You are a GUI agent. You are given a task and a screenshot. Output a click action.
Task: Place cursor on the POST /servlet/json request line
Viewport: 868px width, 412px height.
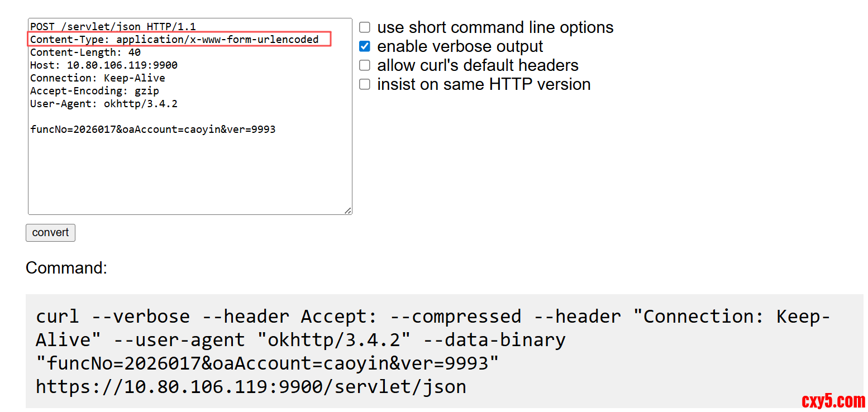(113, 26)
